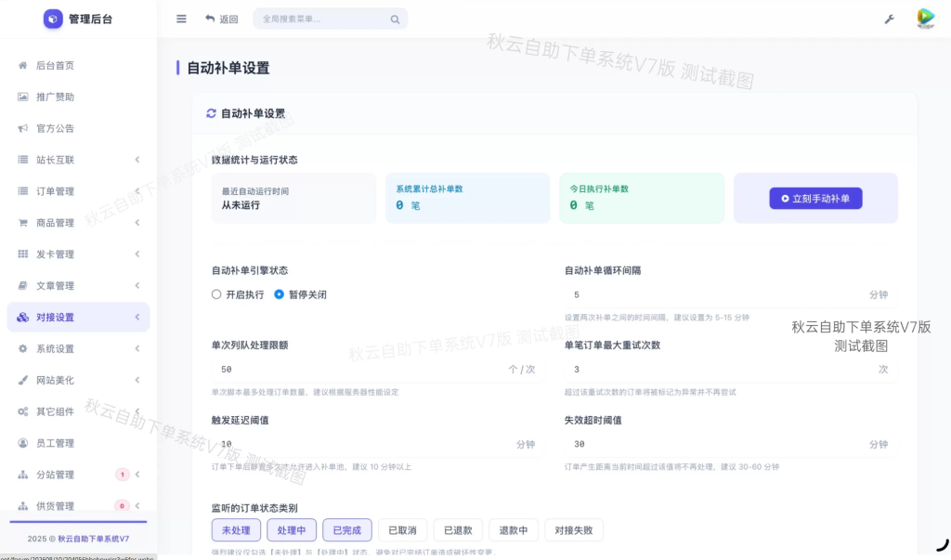Open the user avatar in header

(926, 19)
